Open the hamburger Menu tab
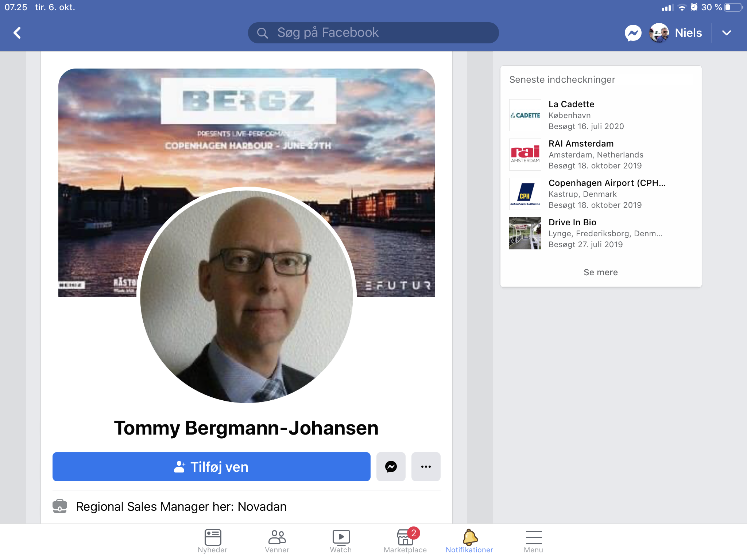 click(534, 541)
